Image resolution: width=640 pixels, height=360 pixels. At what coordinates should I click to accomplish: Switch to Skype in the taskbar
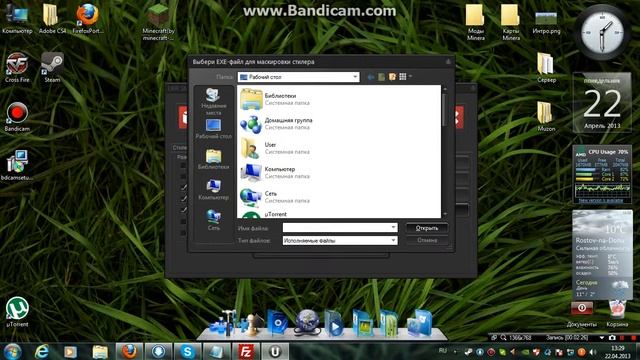[x=188, y=351]
